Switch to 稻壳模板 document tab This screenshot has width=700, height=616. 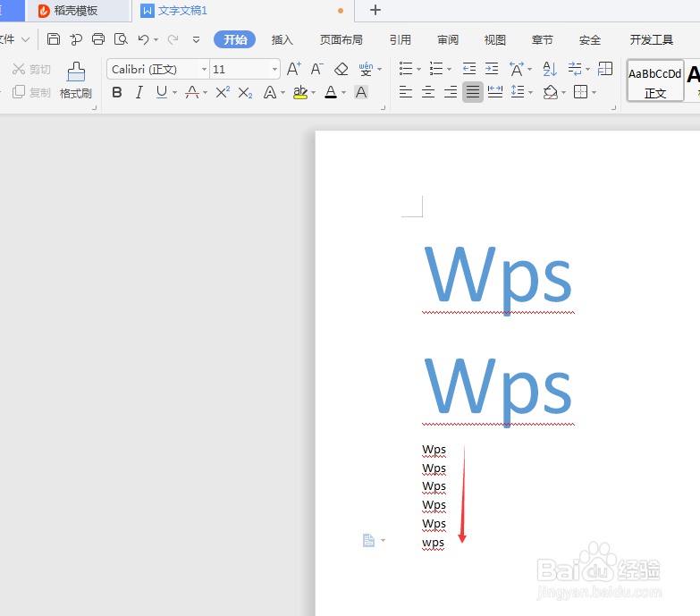click(76, 11)
